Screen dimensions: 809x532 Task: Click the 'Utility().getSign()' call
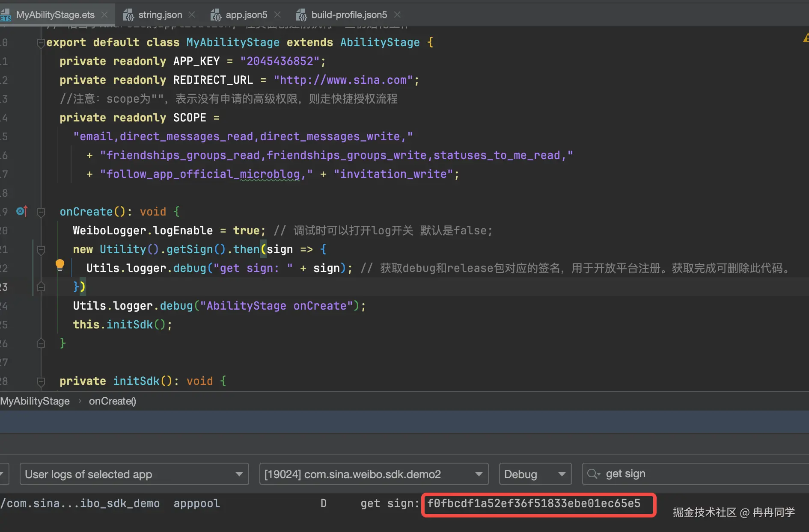point(163,249)
